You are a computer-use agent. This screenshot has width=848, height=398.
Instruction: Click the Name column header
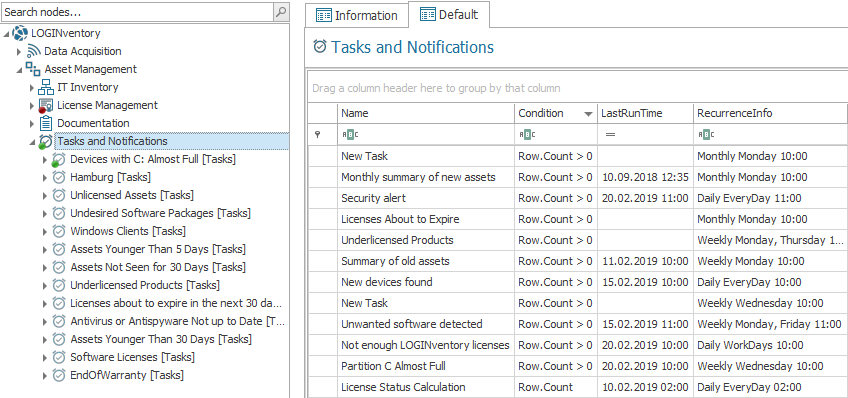point(427,114)
